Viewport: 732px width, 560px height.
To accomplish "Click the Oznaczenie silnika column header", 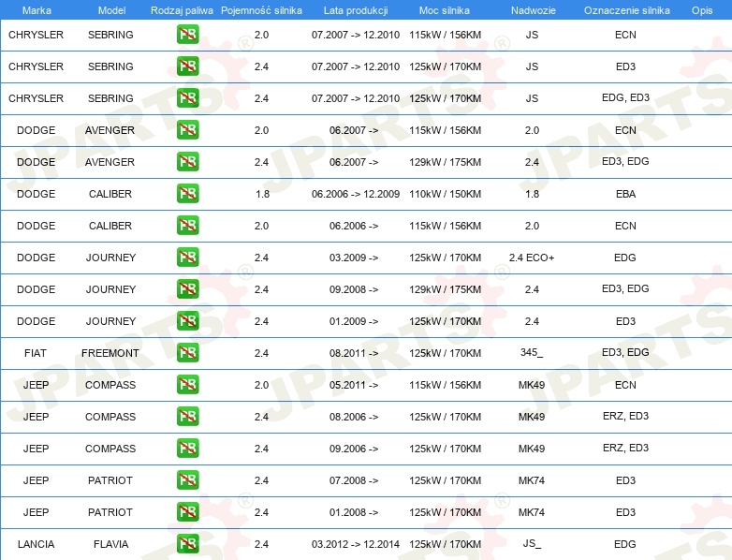I will point(625,9).
